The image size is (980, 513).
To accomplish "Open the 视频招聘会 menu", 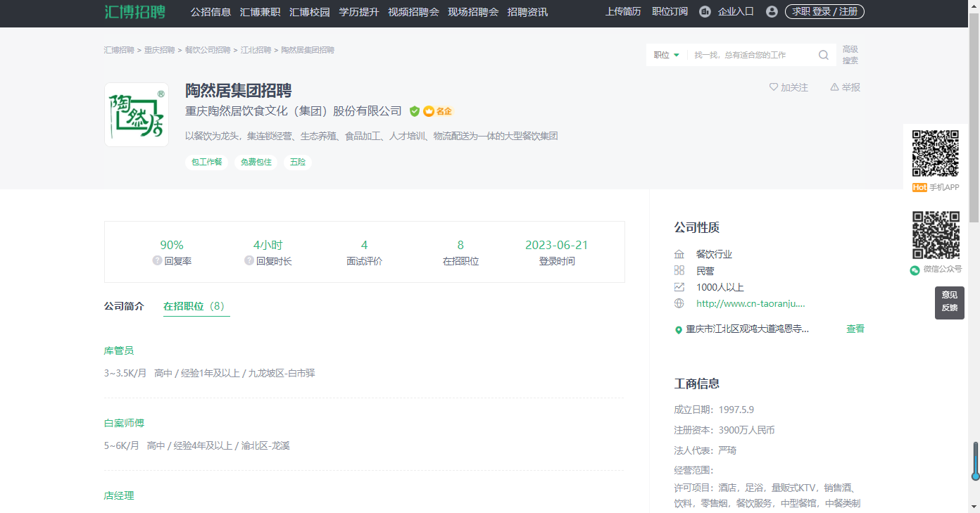I will (x=413, y=12).
